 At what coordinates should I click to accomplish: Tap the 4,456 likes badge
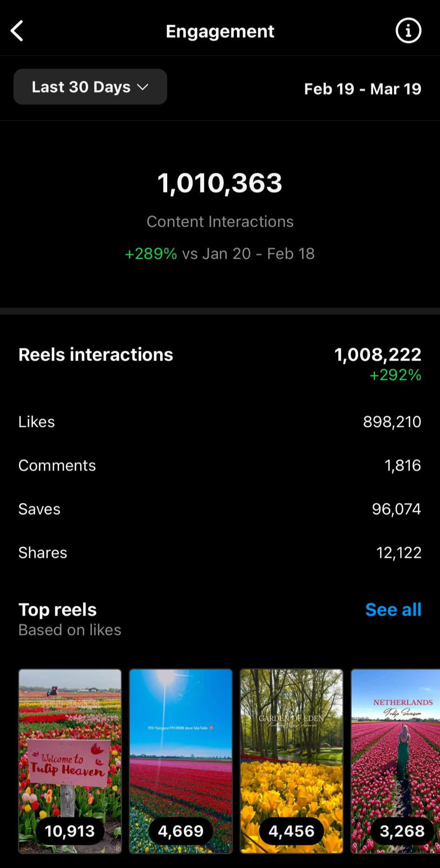[291, 831]
